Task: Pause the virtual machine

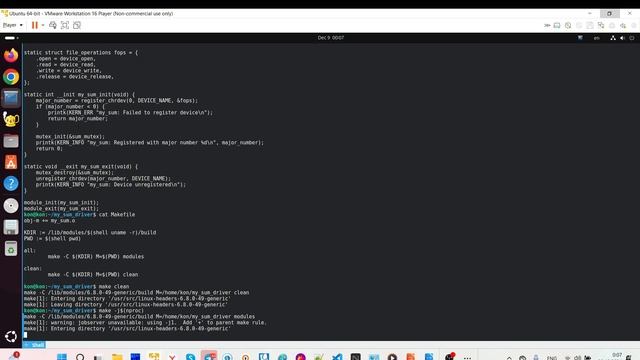Action: point(35,25)
